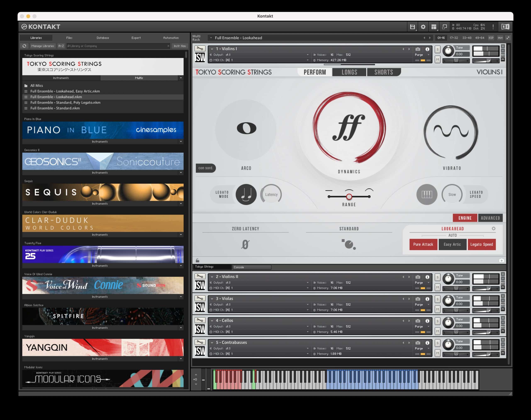The width and height of the screenshot is (531, 420).
Task: Show info for Cellos instrument
Action: (x=427, y=321)
